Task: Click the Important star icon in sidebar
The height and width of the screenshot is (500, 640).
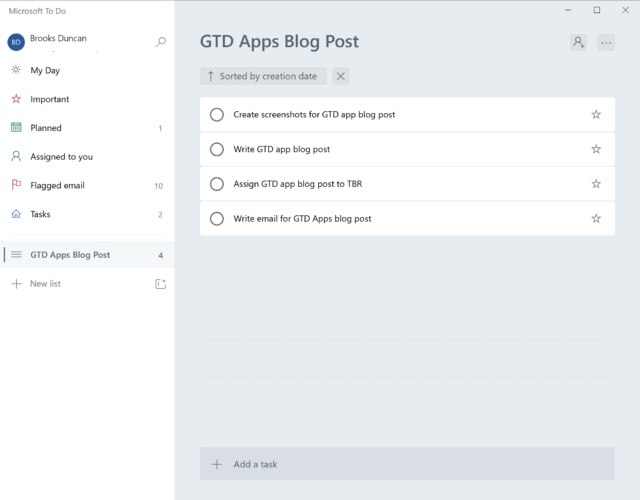Action: click(x=16, y=99)
